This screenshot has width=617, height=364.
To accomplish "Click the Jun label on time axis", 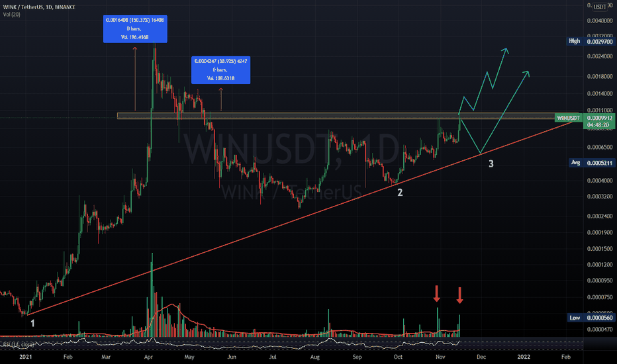I will 232,357.
